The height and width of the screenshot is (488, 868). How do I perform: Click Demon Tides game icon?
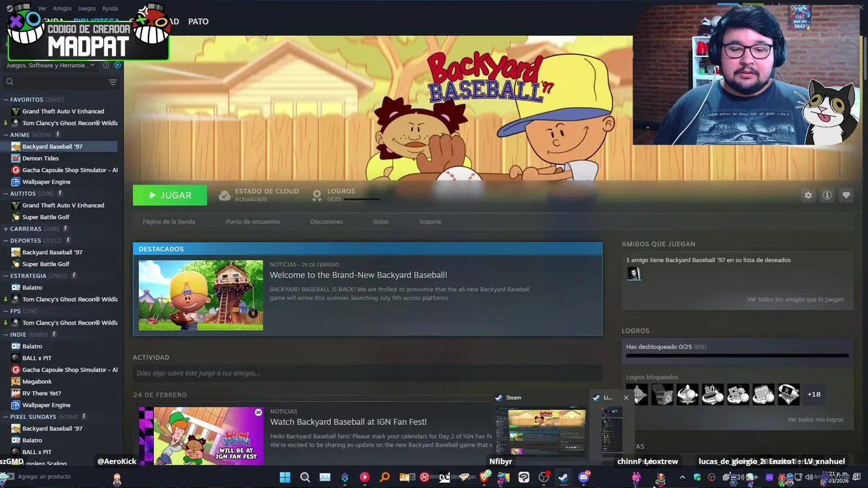point(16,158)
